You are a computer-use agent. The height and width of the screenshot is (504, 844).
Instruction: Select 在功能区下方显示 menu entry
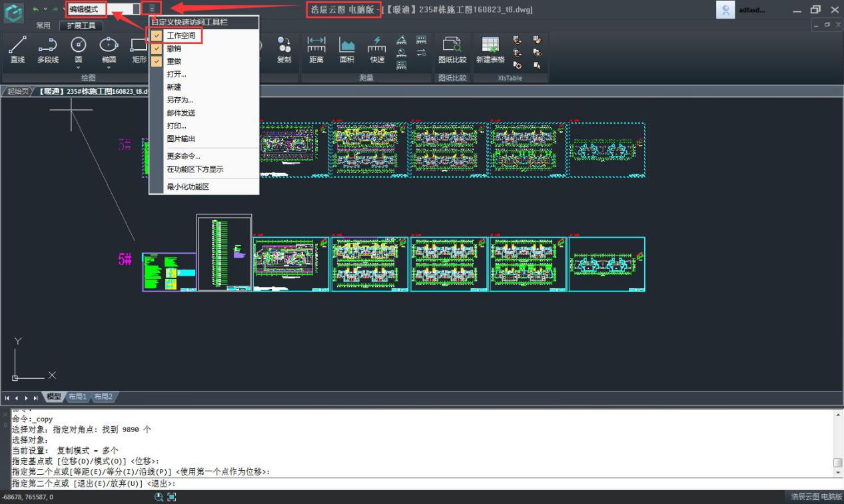pyautogui.click(x=204, y=169)
